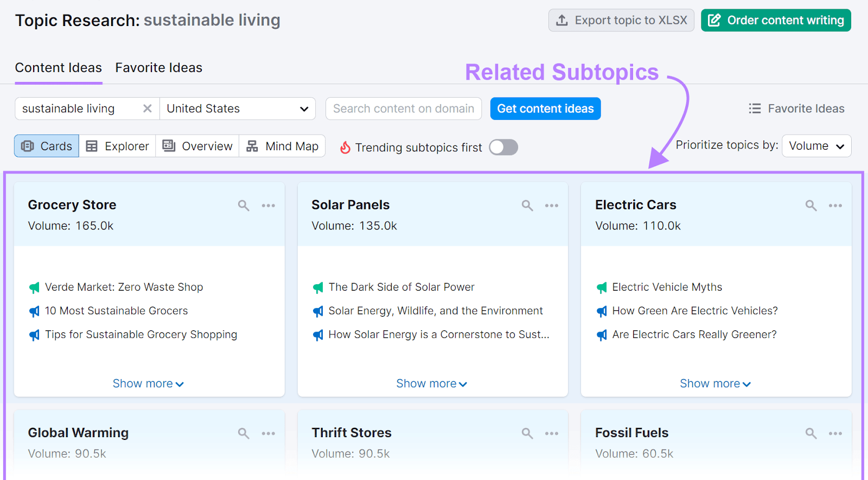Click search icon on Thrift Stores card
This screenshot has height=480, width=868.
pyautogui.click(x=527, y=433)
